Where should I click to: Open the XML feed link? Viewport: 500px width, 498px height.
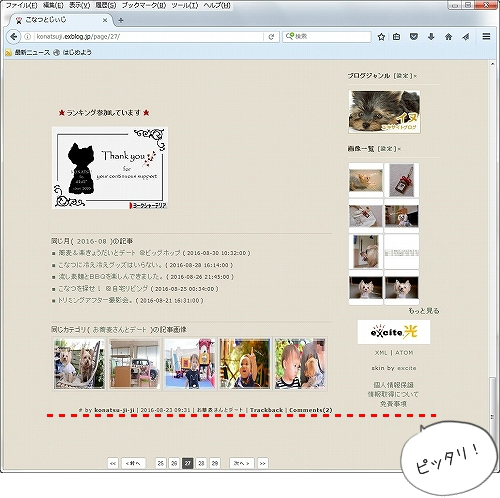tap(381, 353)
